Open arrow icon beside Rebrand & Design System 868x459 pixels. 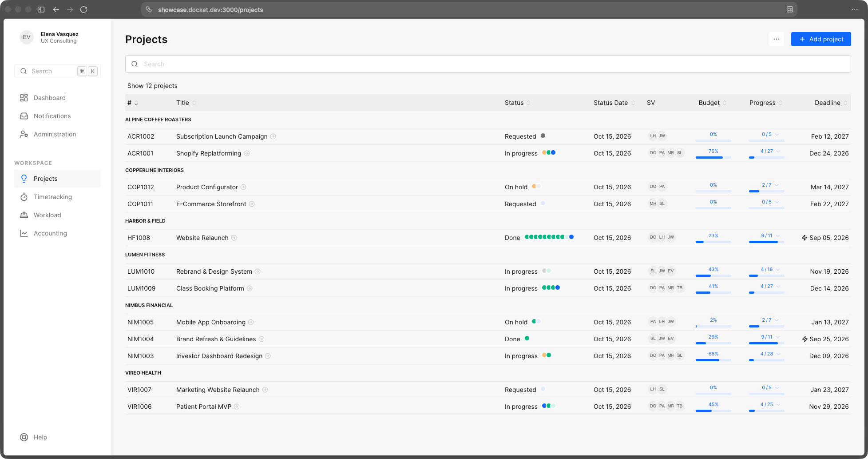258,271
